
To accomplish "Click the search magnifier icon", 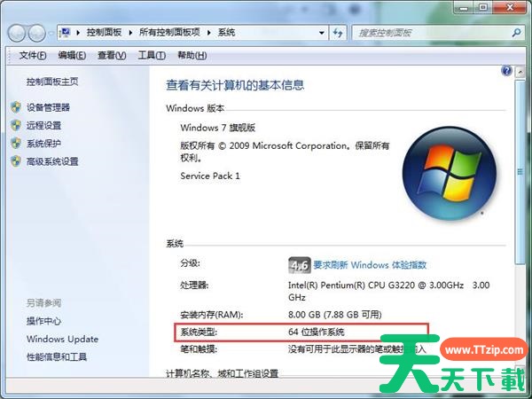I will click(x=516, y=33).
